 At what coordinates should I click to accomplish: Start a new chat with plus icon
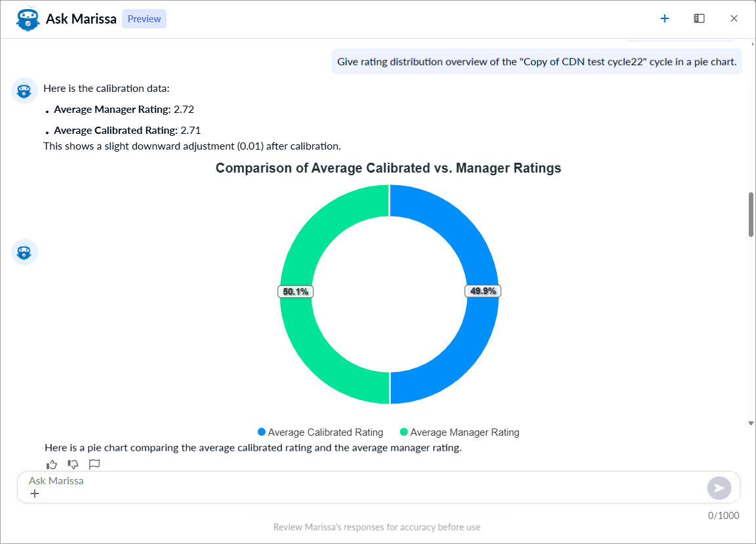[664, 18]
